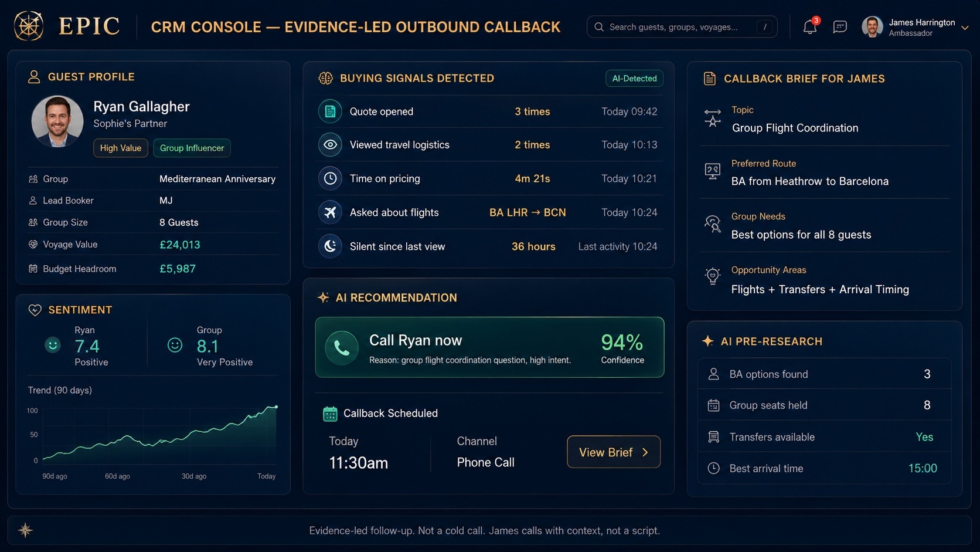The image size is (980, 552).
Task: Click "Flights + Transfers + Arrival Timing" text
Action: [820, 289]
